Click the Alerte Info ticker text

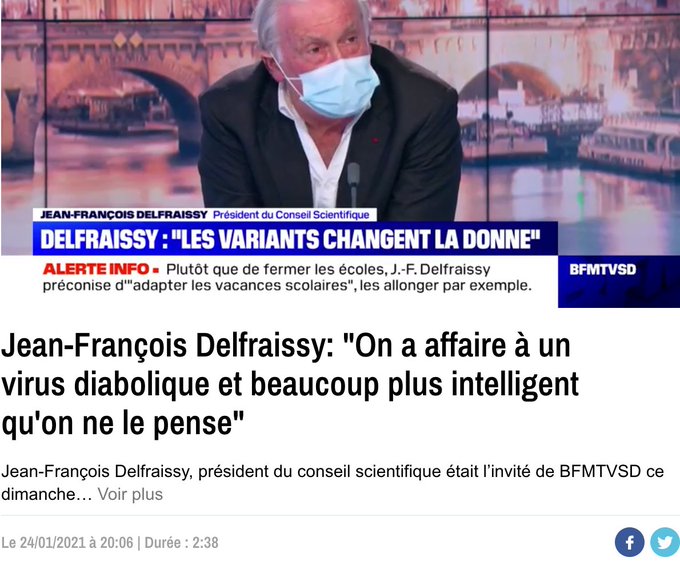click(x=287, y=277)
